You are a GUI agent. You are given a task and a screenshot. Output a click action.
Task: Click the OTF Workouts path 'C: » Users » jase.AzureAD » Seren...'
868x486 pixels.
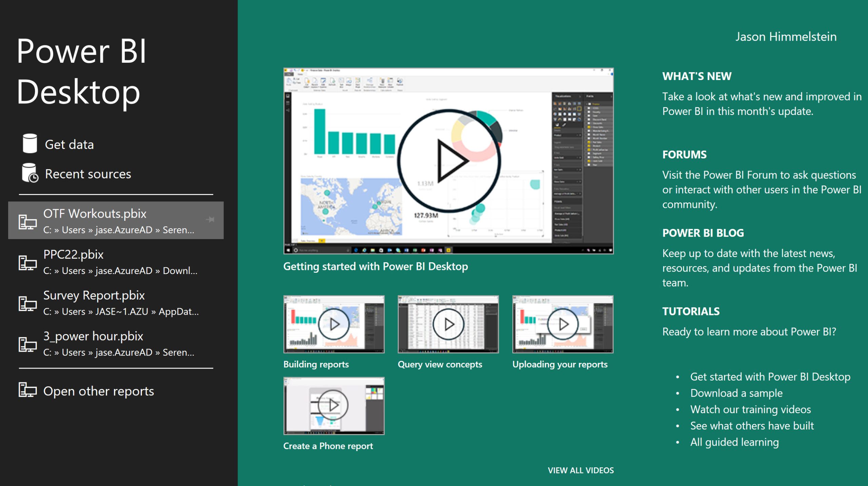[119, 230]
